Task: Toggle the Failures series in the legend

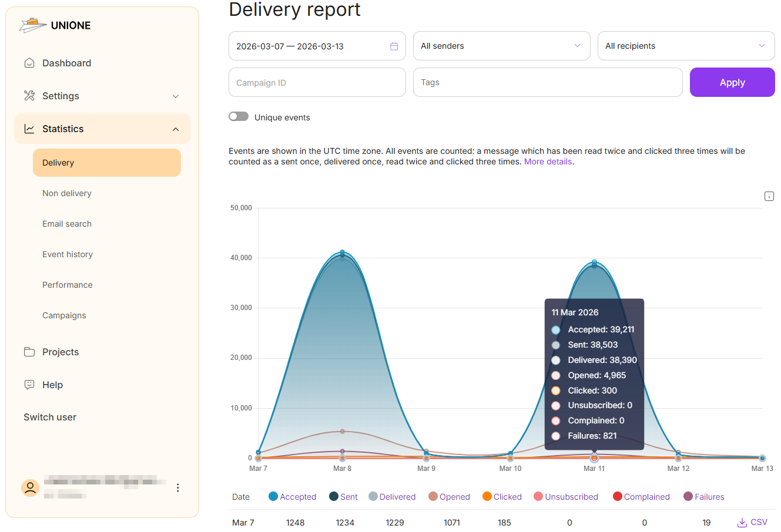Action: click(x=703, y=496)
